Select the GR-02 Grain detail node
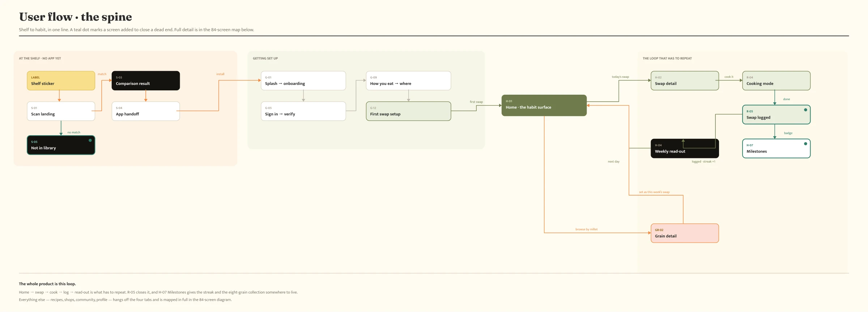Viewport: 868px width, 312px height. 685,233
